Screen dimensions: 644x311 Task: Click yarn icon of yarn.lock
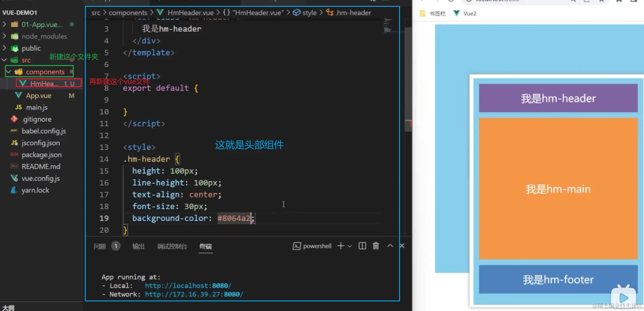14,190
